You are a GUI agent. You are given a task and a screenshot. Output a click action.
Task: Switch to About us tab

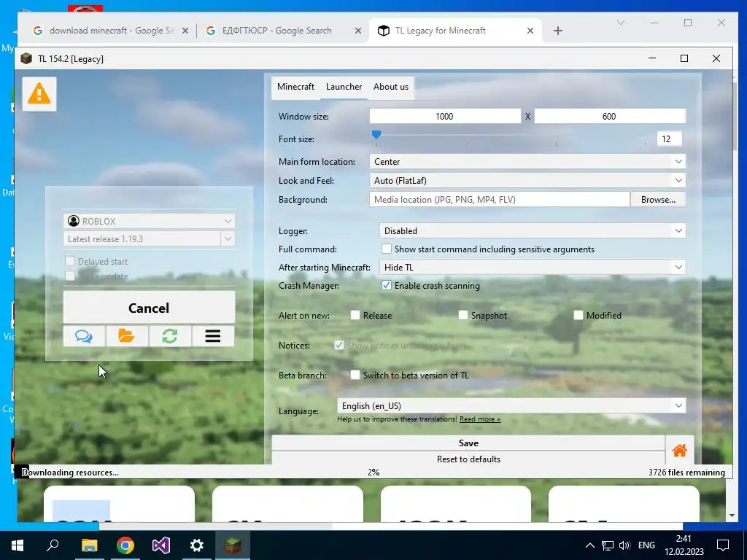(391, 87)
